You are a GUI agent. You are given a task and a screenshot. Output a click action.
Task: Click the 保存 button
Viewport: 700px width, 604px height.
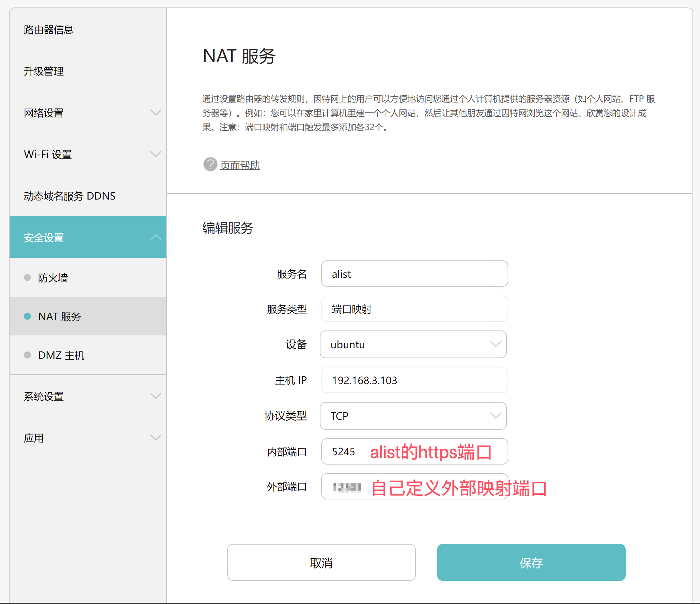point(531,562)
